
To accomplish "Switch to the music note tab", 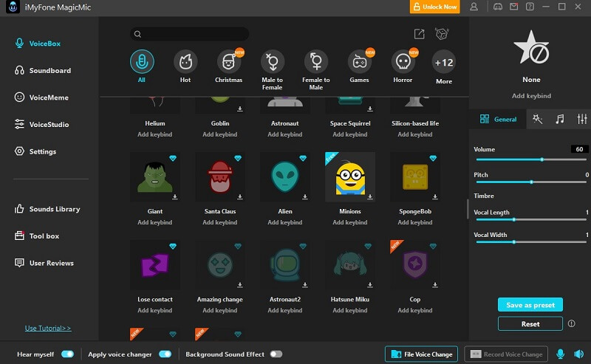I will 560,119.
